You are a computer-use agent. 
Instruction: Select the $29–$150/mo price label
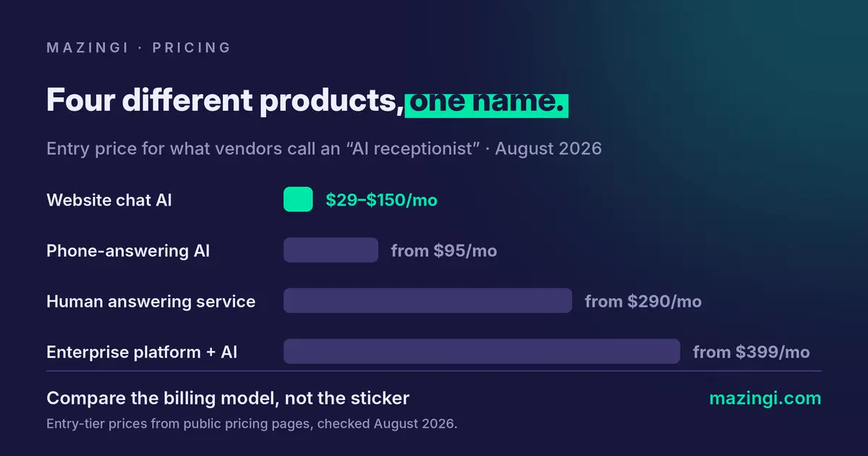[x=381, y=200]
